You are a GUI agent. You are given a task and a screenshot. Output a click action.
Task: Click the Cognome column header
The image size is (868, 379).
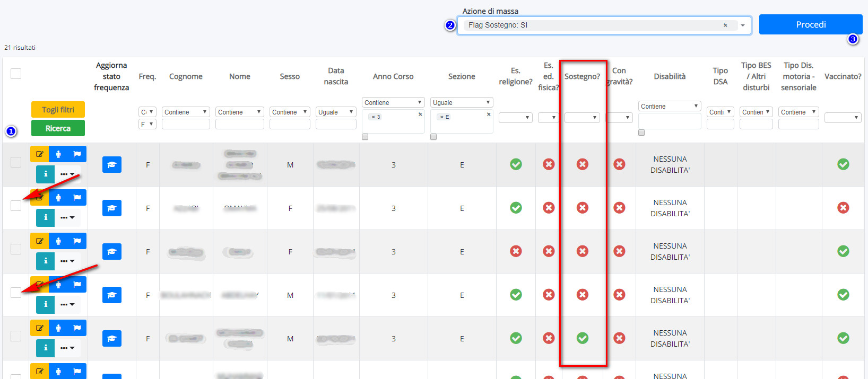pos(186,76)
